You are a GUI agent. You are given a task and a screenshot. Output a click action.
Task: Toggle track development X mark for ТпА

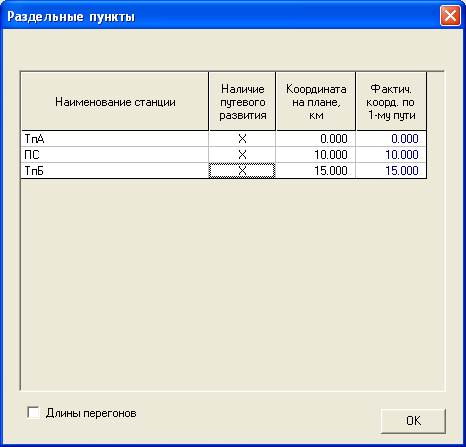[x=242, y=139]
